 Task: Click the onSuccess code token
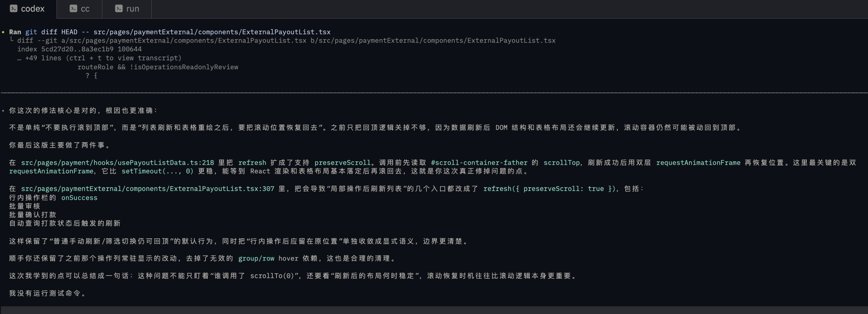tap(79, 198)
